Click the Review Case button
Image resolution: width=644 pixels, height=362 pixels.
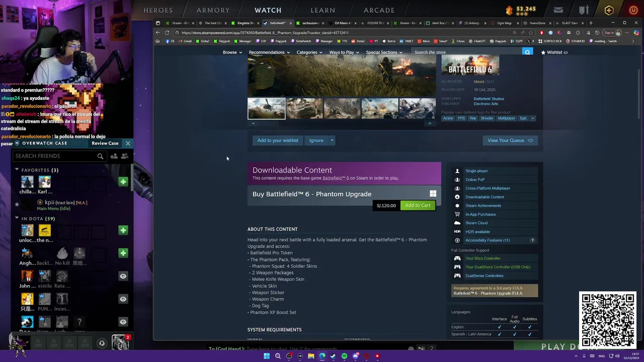[105, 143]
